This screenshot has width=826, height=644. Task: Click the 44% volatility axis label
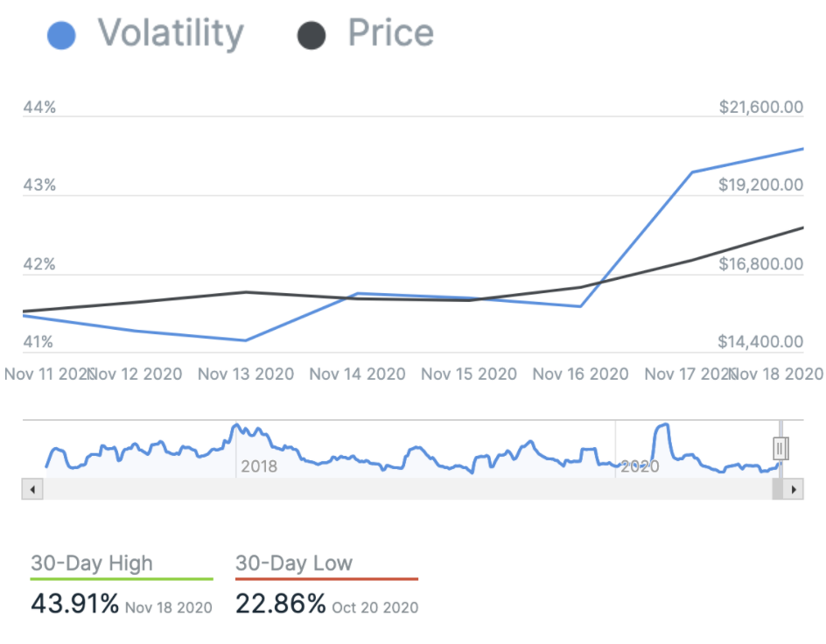click(x=39, y=107)
